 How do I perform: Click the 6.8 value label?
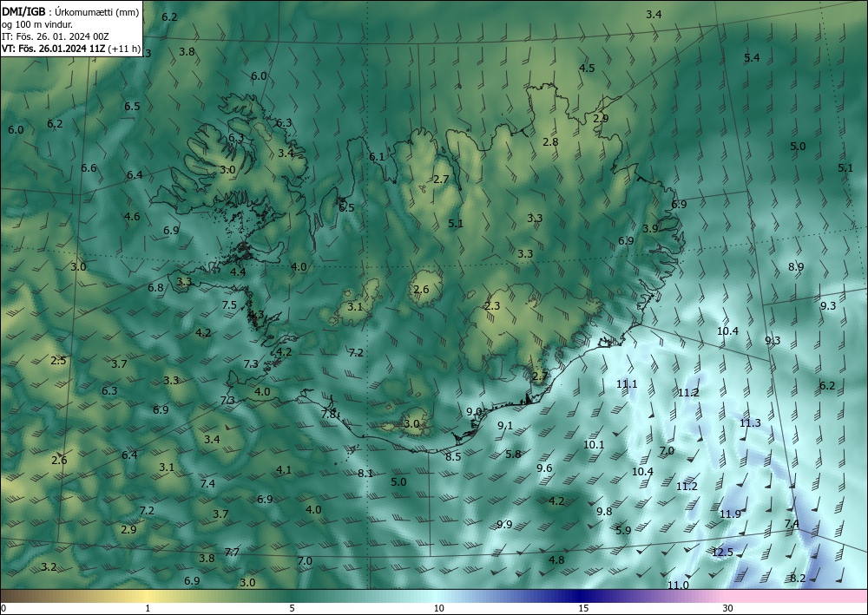click(155, 288)
